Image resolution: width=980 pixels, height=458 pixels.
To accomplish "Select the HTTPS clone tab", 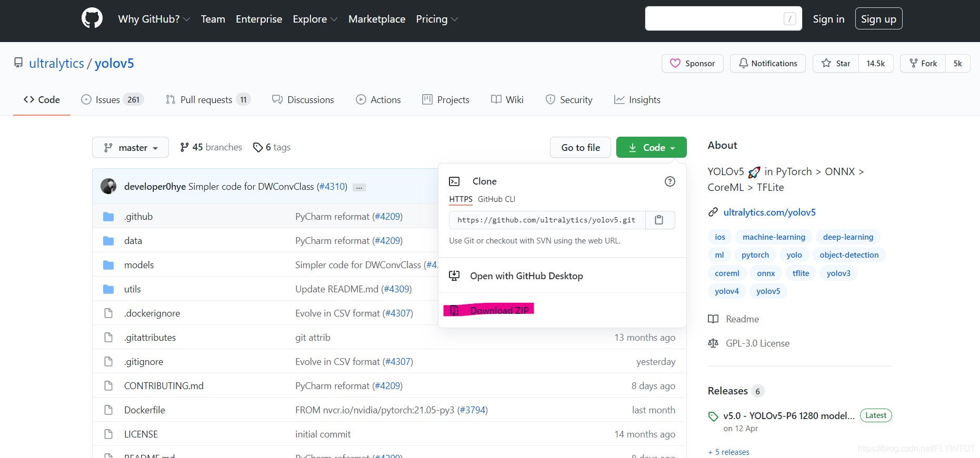I will click(461, 199).
